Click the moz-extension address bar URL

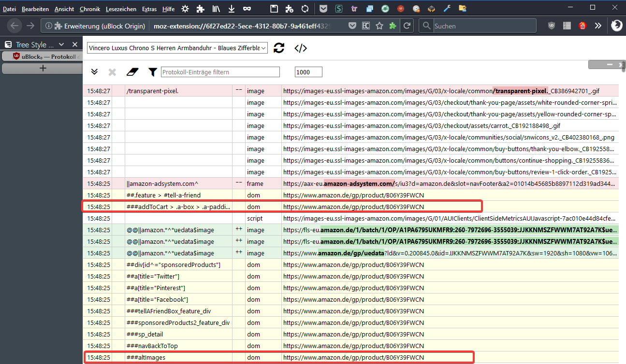(243, 26)
